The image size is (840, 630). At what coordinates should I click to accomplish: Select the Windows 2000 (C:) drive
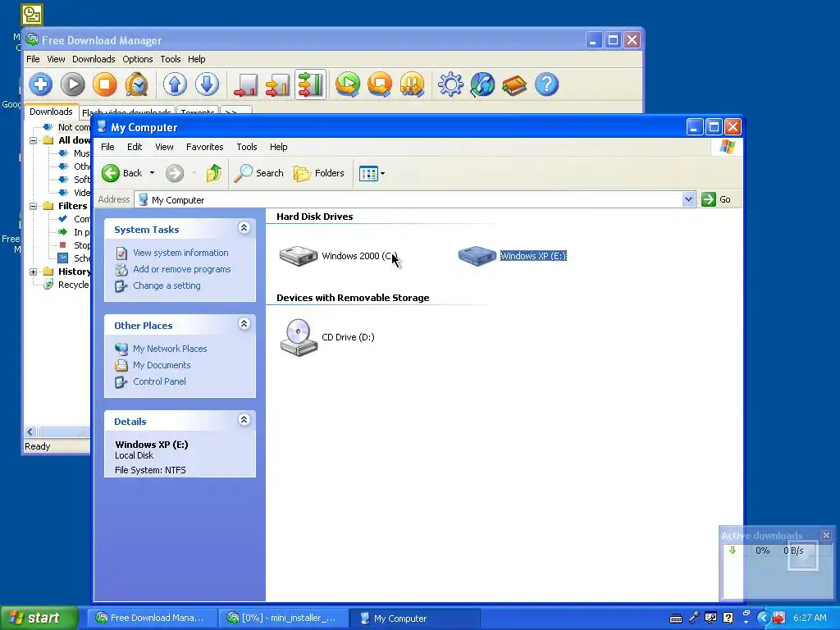click(x=339, y=256)
